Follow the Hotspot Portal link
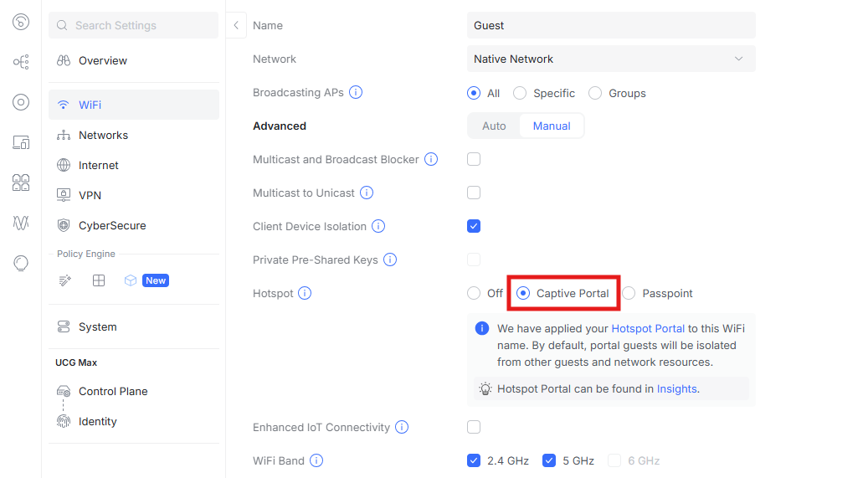868x478 pixels. tap(649, 329)
